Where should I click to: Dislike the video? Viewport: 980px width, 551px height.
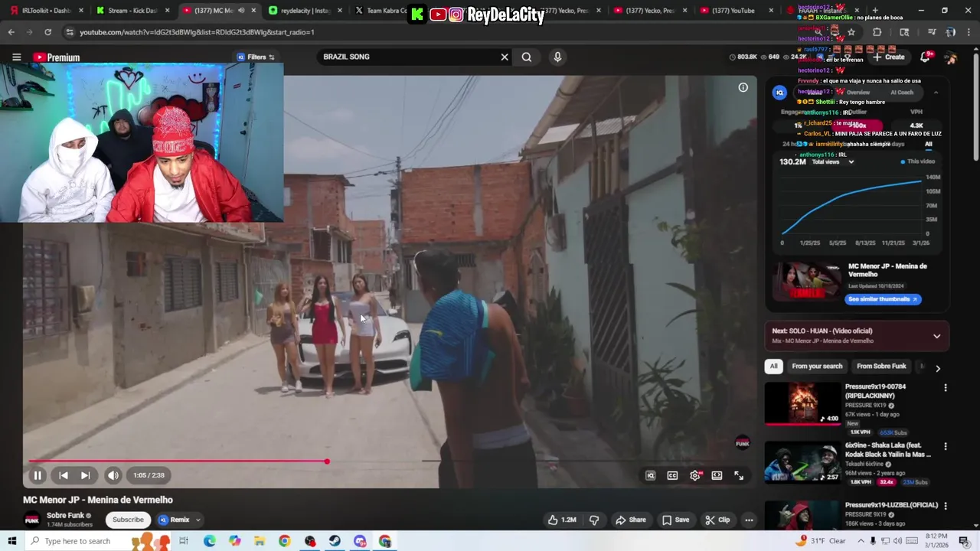click(594, 520)
